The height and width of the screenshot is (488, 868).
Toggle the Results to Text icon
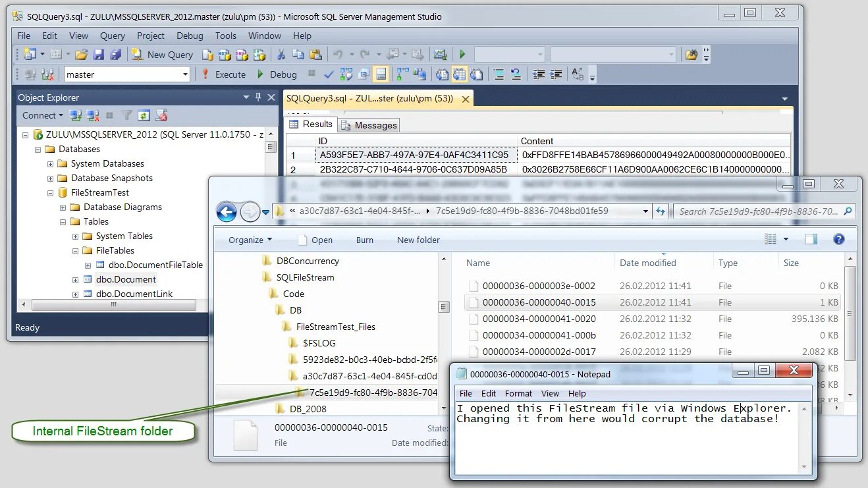443,74
